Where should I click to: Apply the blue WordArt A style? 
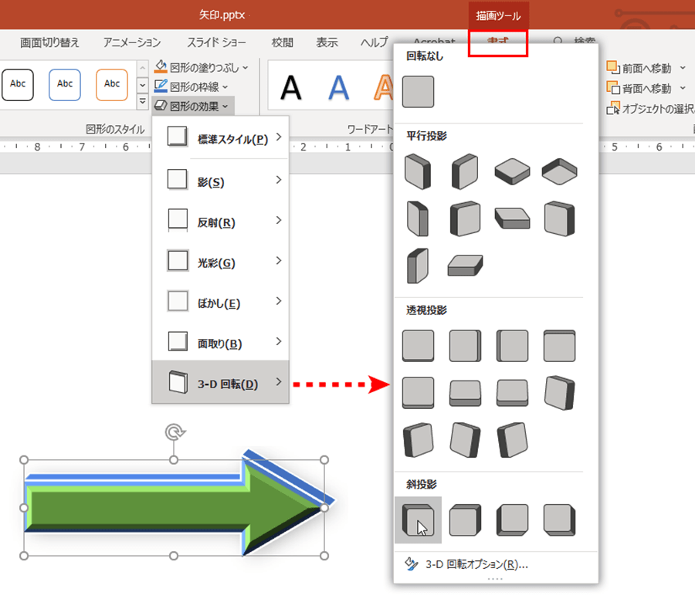click(x=338, y=88)
